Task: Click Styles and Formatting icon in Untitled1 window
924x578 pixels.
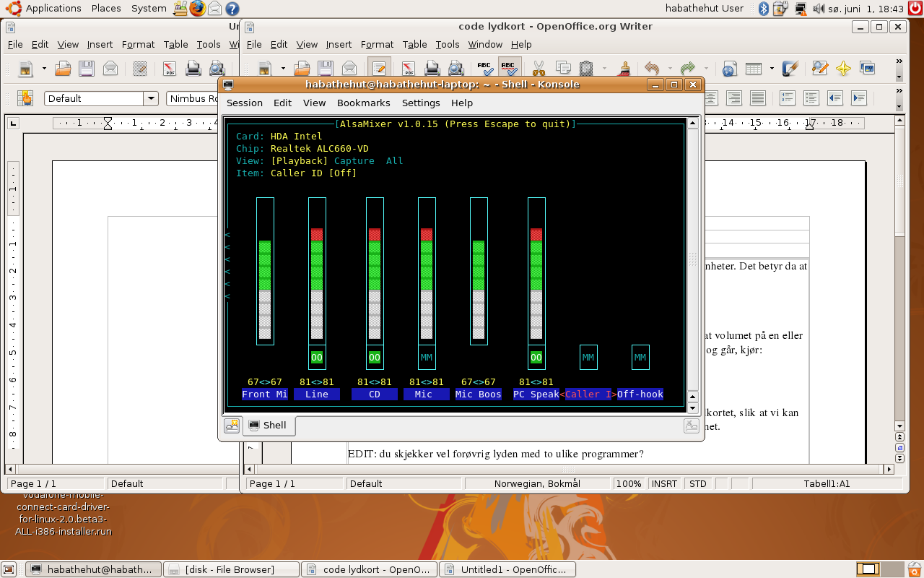Action: click(25, 98)
